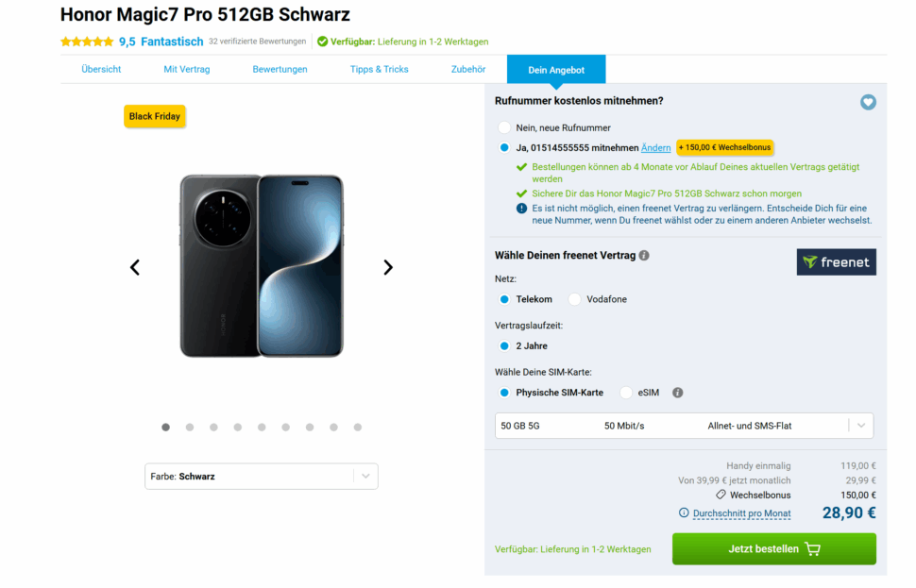Select Nein, neue Rufnummer option

[502, 126]
